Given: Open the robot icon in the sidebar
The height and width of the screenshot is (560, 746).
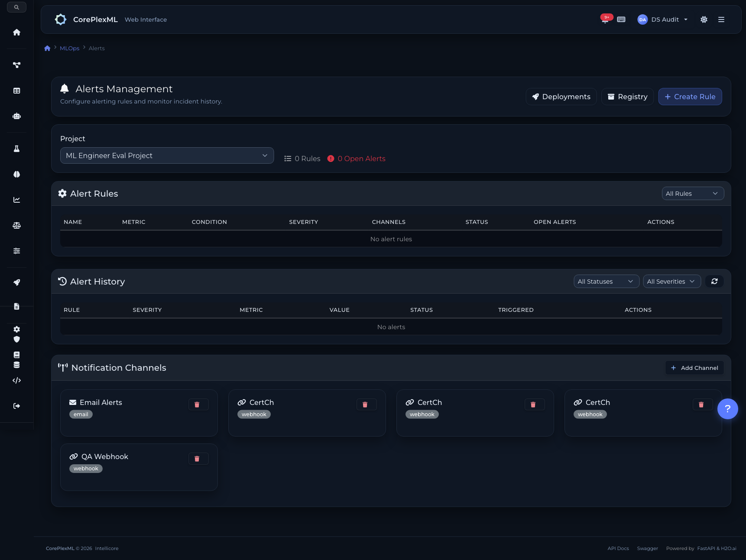Looking at the screenshot, I should [x=16, y=116].
